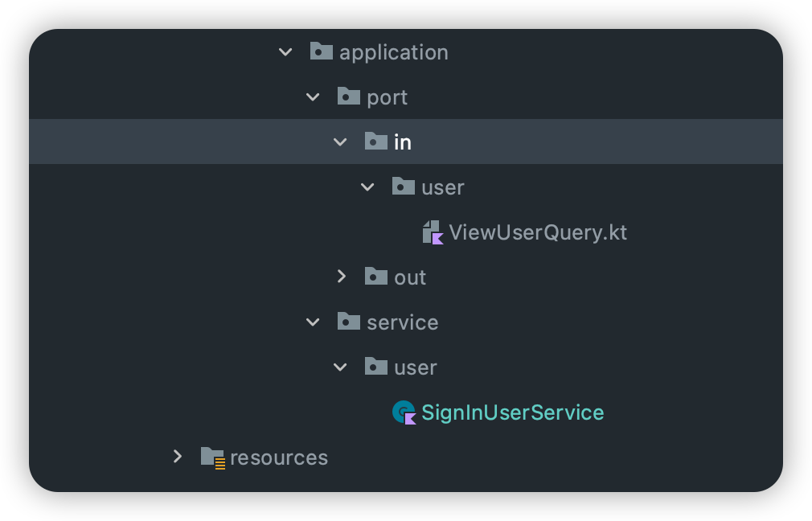This screenshot has height=521, width=812.
Task: Click the application package folder icon
Action: pyautogui.click(x=322, y=52)
